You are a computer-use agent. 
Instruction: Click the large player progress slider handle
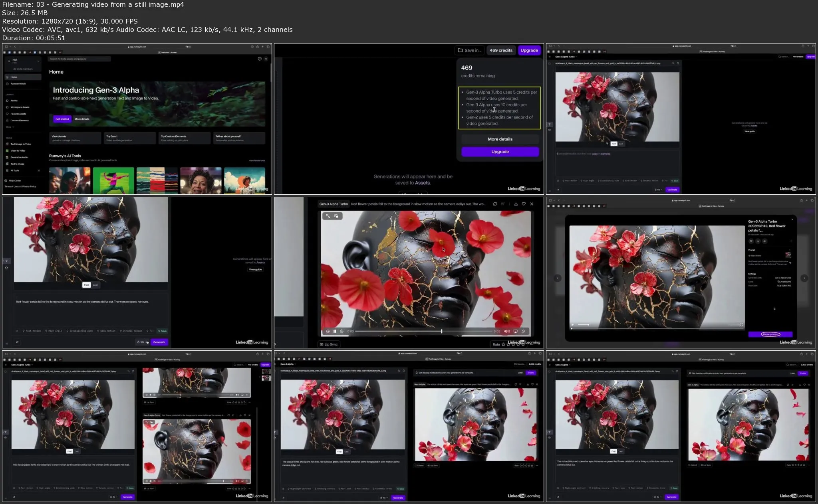tap(441, 331)
